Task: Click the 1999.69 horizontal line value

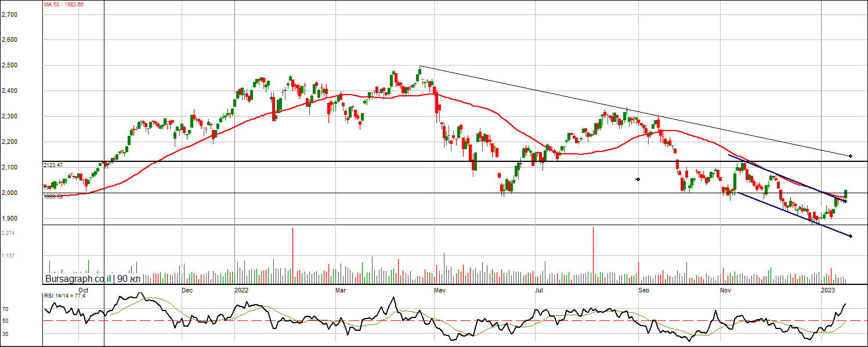Action: click(53, 197)
